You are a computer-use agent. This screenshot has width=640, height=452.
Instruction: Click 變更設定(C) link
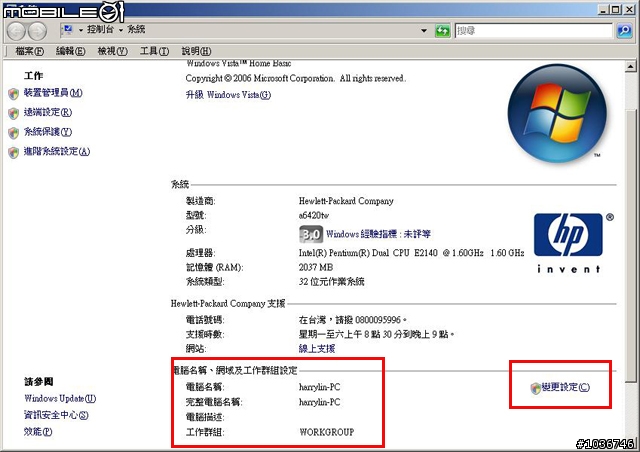point(566,387)
